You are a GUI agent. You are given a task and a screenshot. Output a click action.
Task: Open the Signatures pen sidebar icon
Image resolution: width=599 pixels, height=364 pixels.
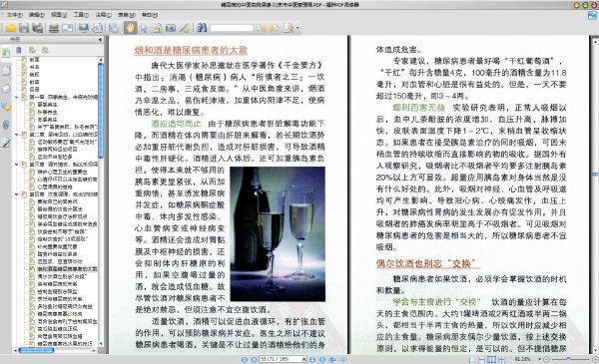coord(6,143)
